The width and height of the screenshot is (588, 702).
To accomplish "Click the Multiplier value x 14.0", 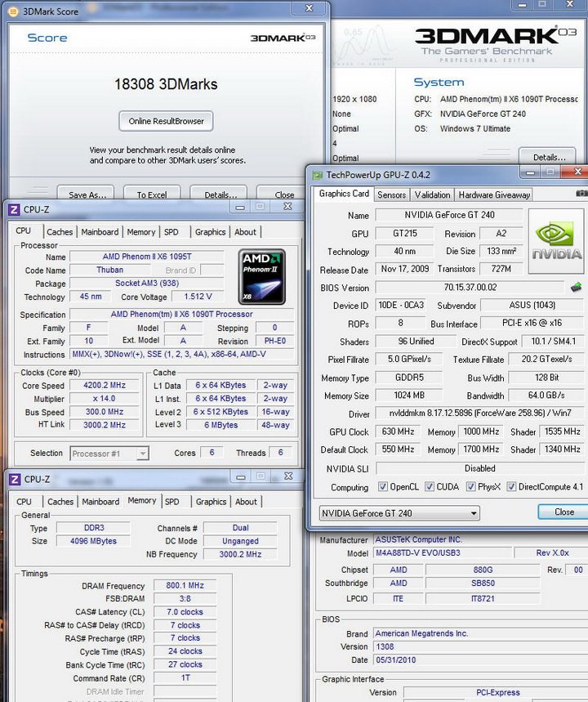I will click(105, 399).
